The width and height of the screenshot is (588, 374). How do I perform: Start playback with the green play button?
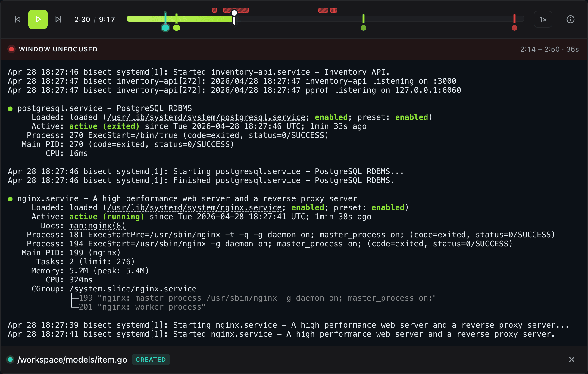coord(38,19)
